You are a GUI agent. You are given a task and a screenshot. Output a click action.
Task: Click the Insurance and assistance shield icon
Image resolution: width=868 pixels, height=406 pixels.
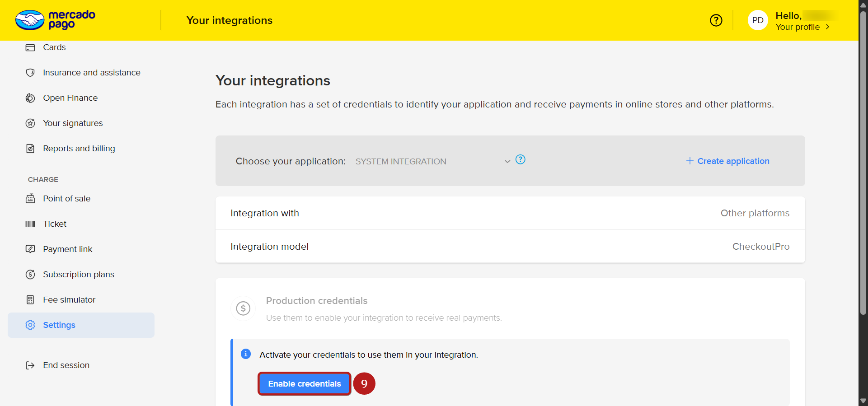pos(30,73)
